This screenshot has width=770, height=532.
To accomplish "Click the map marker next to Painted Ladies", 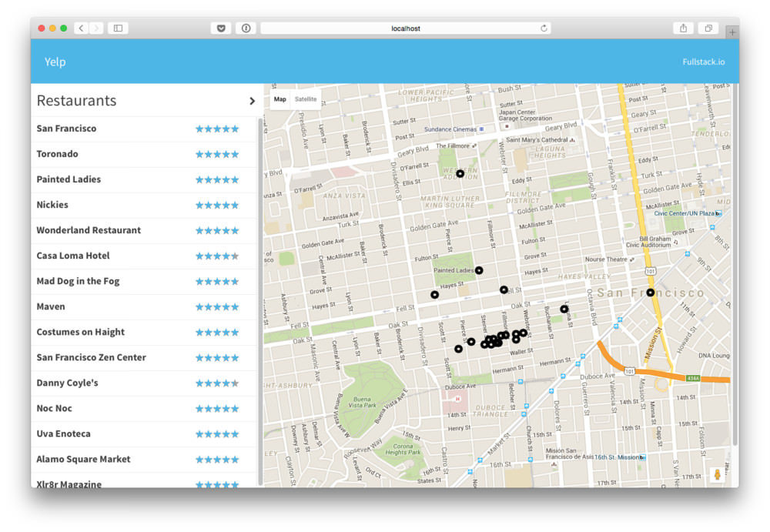I will point(479,270).
